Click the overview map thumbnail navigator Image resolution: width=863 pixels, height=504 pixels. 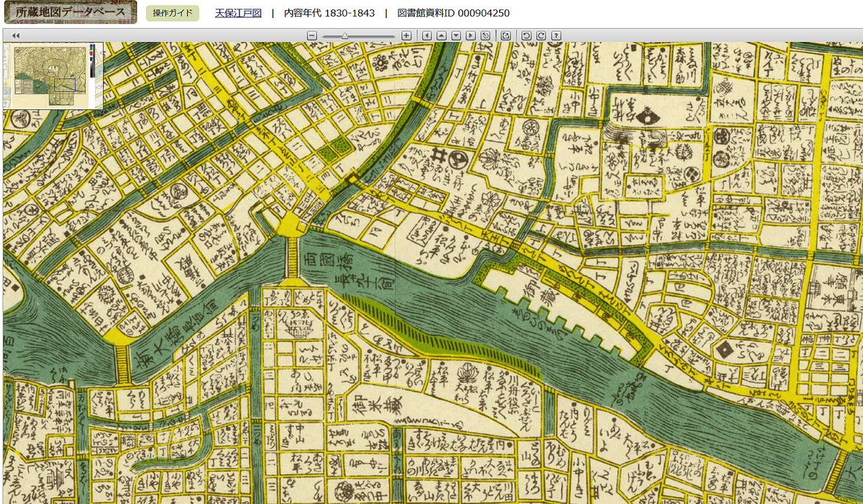tap(52, 75)
